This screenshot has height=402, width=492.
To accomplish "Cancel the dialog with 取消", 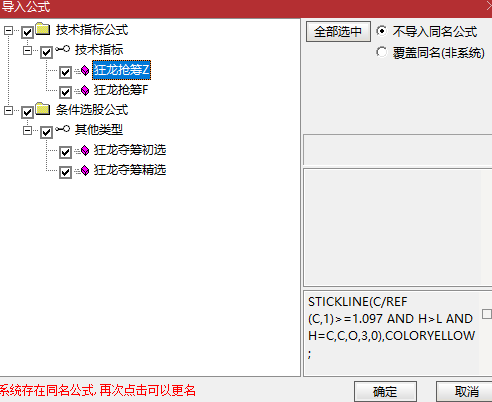I will point(464,391).
